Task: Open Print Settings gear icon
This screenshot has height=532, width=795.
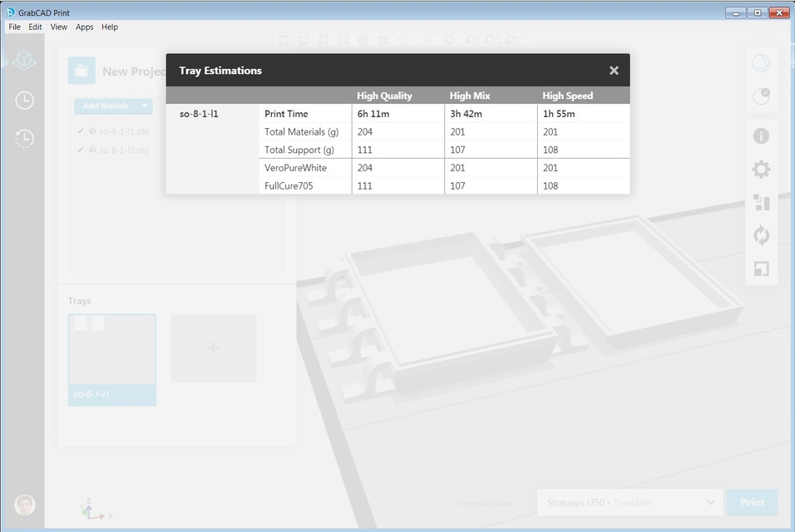Action: [x=760, y=169]
